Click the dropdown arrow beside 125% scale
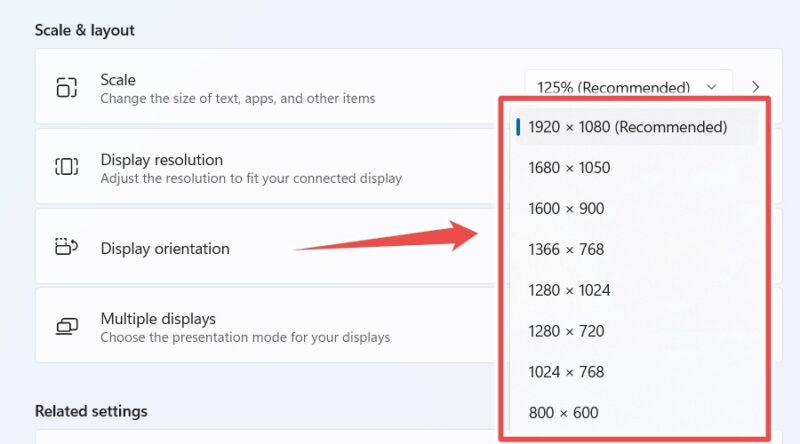This screenshot has width=800, height=444. [712, 87]
